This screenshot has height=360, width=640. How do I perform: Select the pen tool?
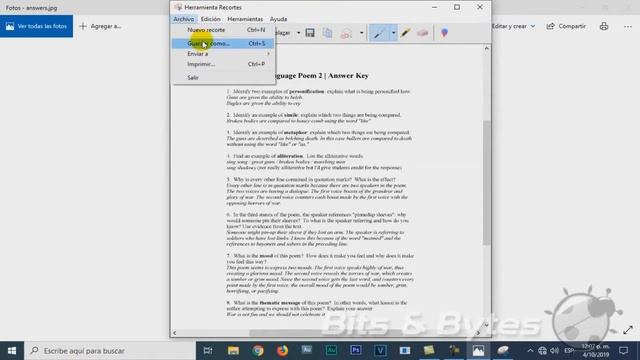[379, 33]
